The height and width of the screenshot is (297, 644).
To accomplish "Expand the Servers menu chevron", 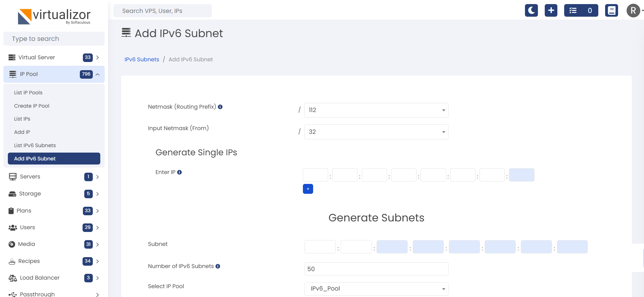I will pyautogui.click(x=98, y=177).
